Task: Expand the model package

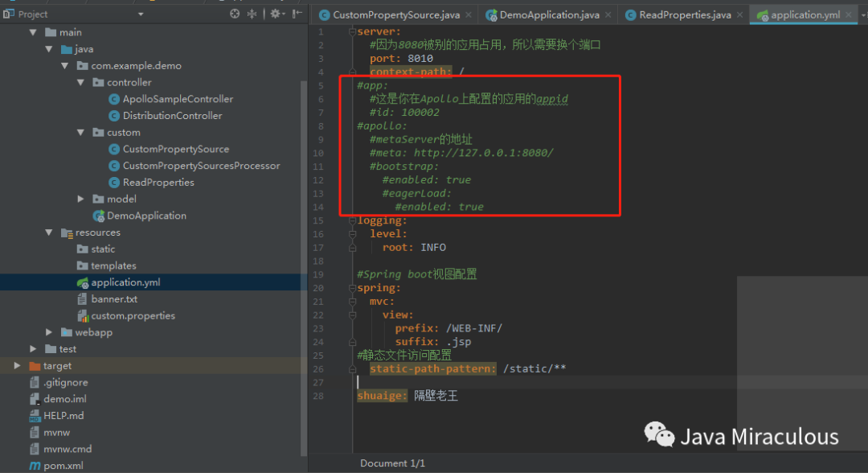Action: 81,199
